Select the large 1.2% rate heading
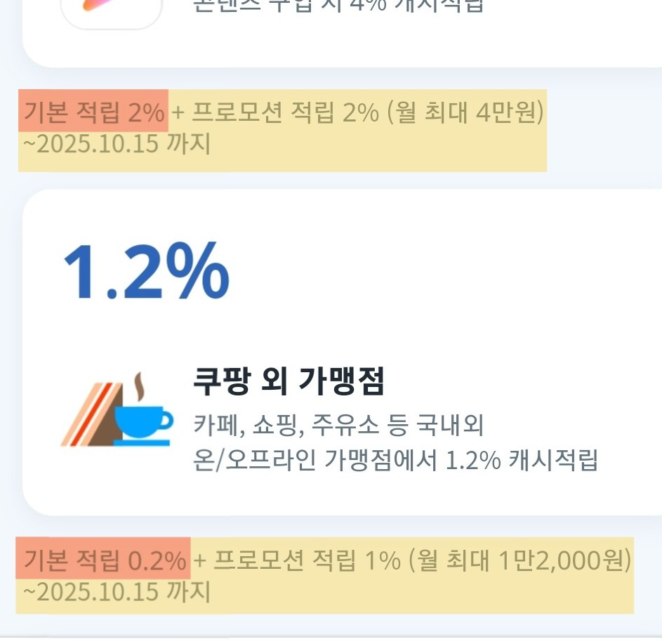 [x=147, y=270]
